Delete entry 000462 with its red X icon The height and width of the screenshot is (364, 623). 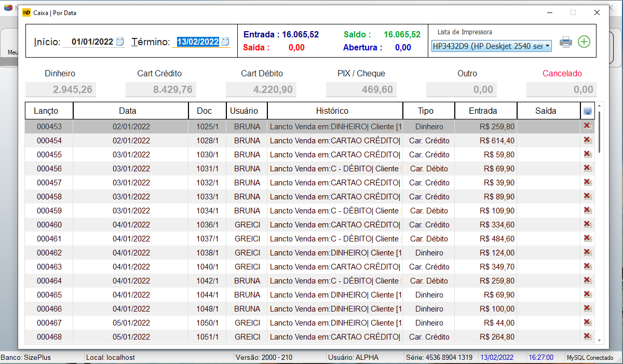[588, 252]
